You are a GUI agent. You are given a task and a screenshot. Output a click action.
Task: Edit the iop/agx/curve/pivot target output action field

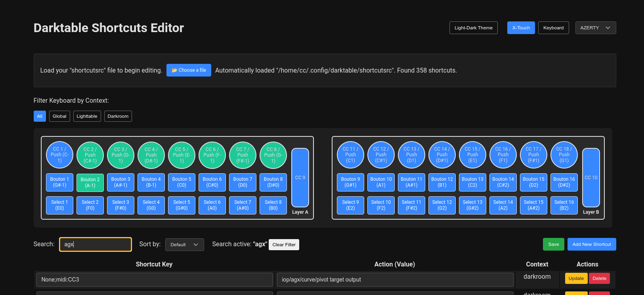tap(395, 280)
